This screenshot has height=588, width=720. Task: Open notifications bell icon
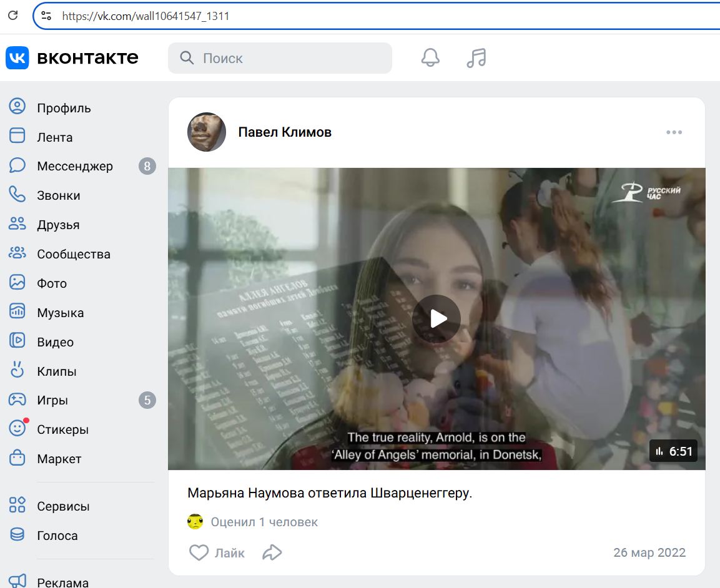coord(430,58)
